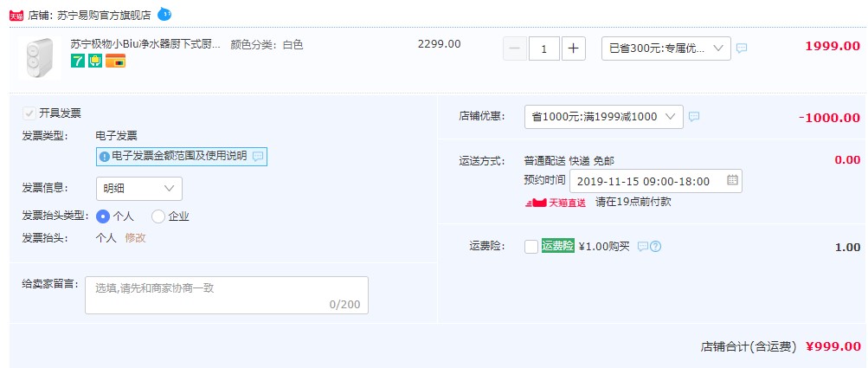Open the 苏宁极物小Biu净水器 product title link

[145, 44]
